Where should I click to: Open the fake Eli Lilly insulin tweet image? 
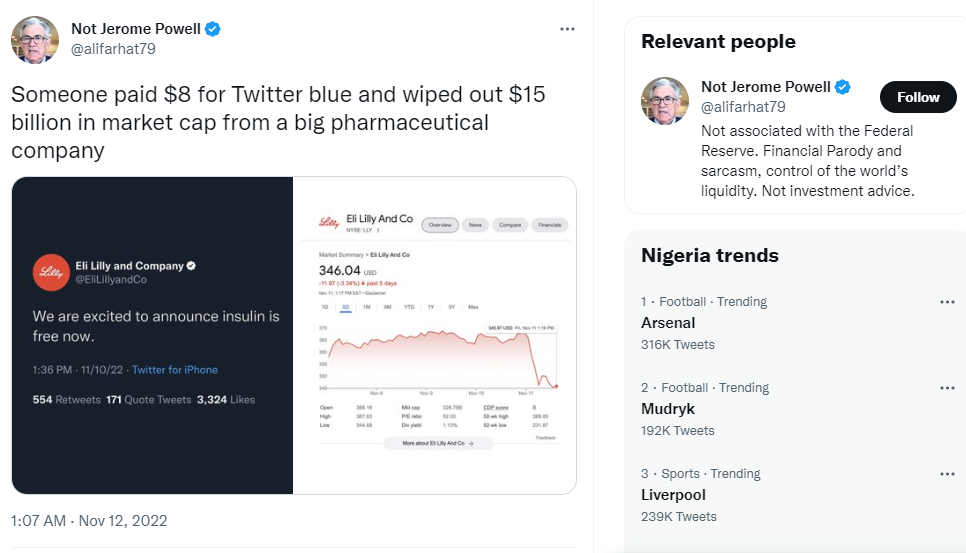(x=152, y=335)
